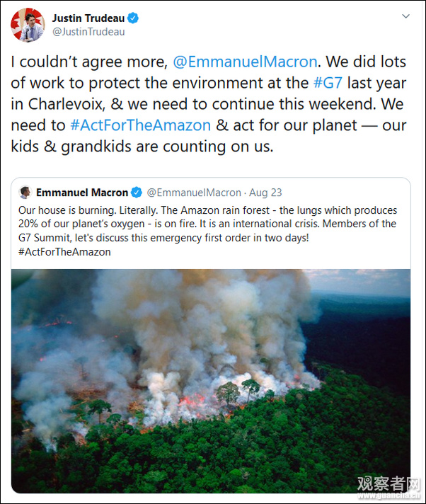
Task: Select Emmanuel Macron name in quoted tweet
Action: [x=82, y=193]
